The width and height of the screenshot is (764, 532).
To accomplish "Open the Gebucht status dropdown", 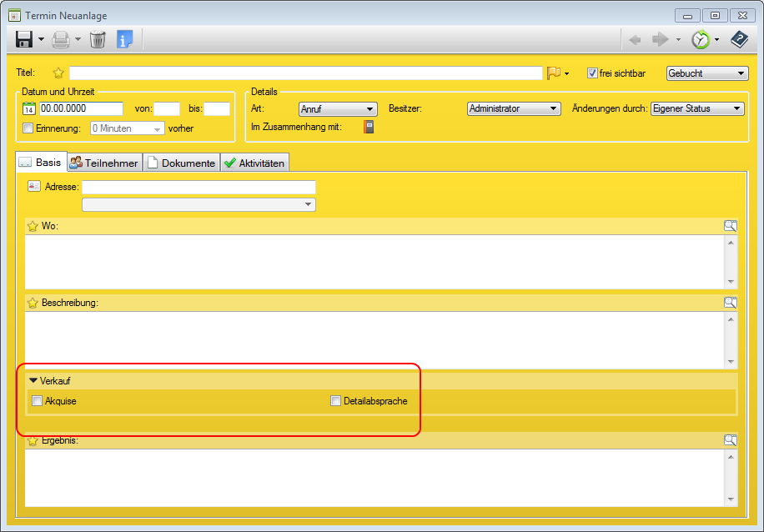I will click(707, 73).
